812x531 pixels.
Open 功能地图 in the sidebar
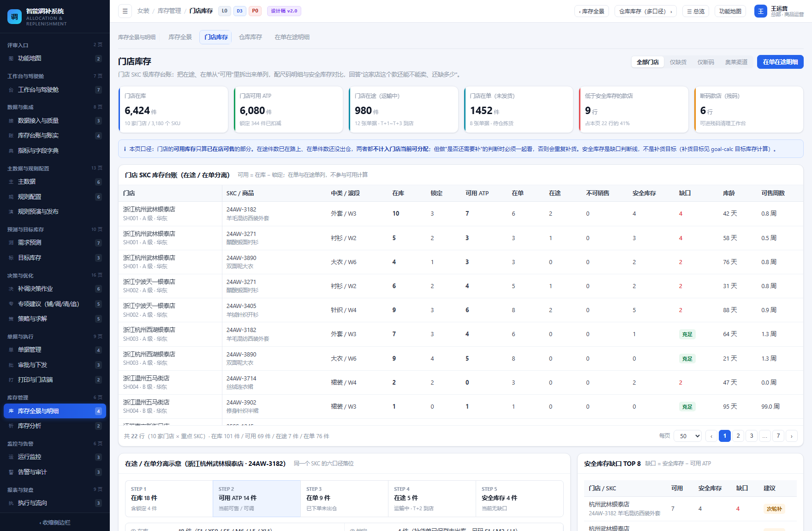[x=55, y=59]
